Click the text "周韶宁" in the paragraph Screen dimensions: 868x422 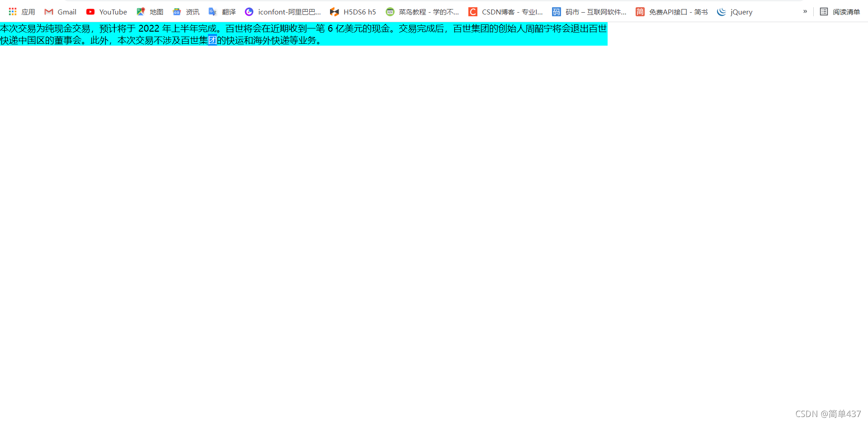[539, 28]
